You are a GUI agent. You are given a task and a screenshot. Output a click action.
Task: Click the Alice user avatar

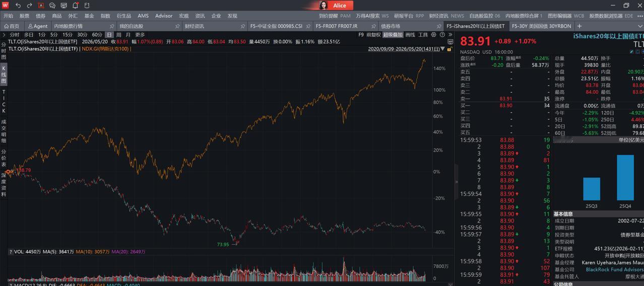[323, 5]
